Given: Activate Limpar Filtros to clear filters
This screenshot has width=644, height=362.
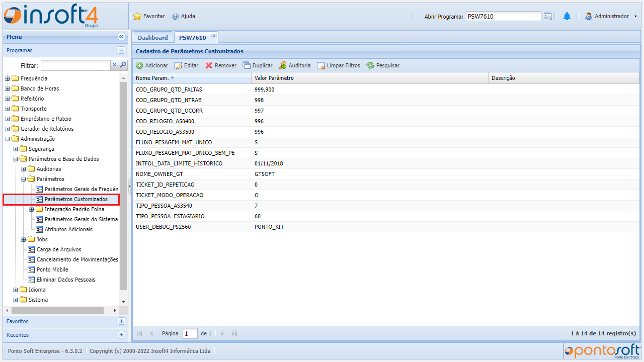Looking at the screenshot, I should (x=320, y=65).
